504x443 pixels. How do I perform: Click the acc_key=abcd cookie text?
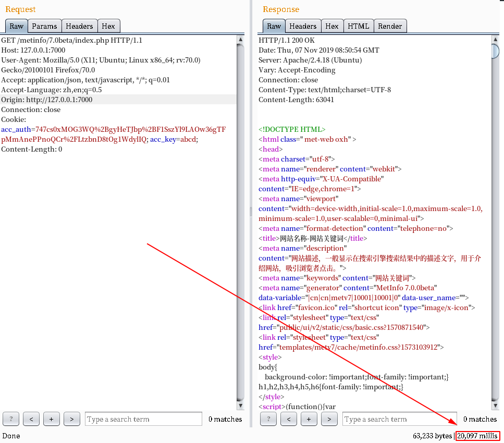point(174,139)
